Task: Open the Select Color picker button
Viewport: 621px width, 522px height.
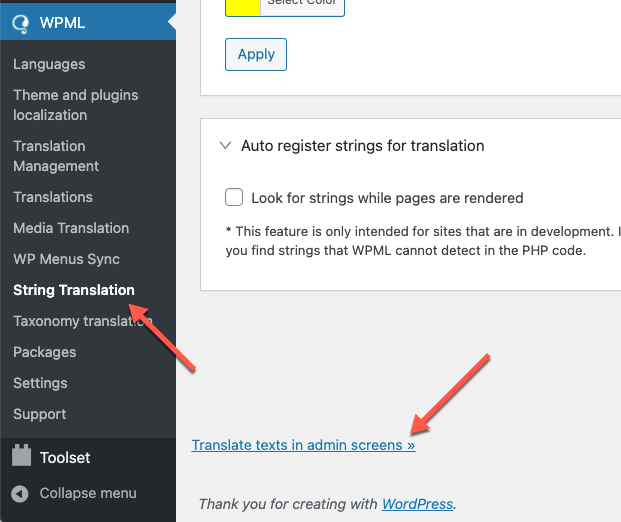Action: [x=302, y=6]
